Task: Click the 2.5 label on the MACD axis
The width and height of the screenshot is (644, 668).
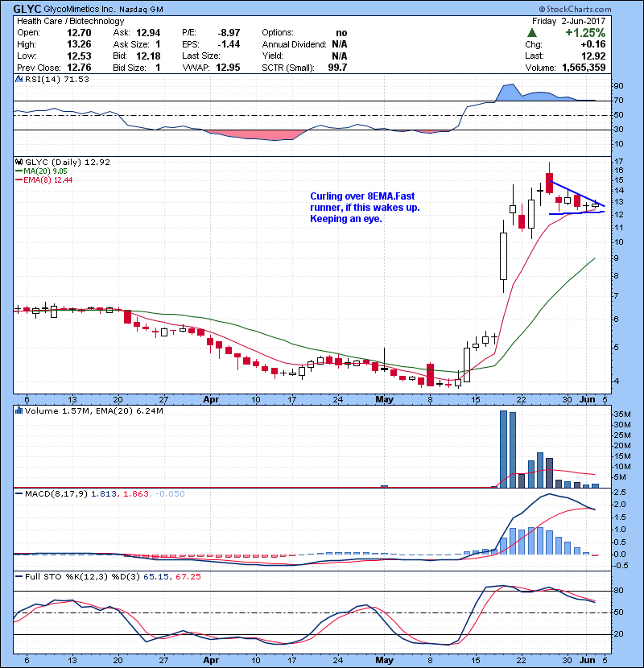Action: (x=620, y=492)
